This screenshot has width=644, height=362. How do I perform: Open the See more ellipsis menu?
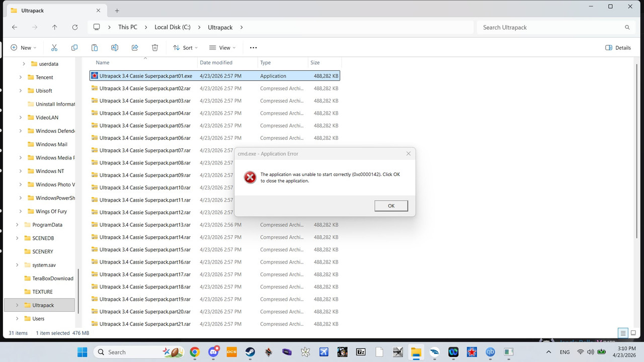tap(253, 48)
